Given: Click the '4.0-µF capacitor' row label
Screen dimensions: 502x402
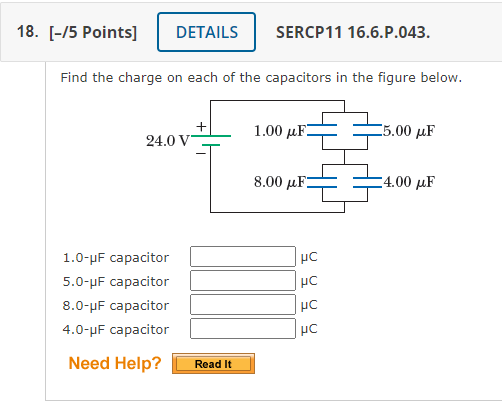Looking at the screenshot, I should coord(116,330).
